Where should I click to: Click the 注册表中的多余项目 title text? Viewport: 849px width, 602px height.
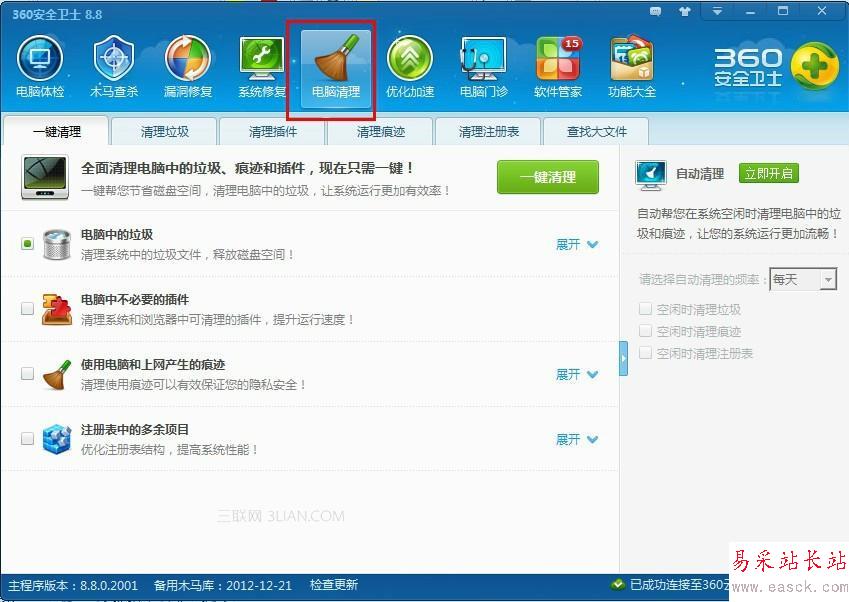click(135, 429)
